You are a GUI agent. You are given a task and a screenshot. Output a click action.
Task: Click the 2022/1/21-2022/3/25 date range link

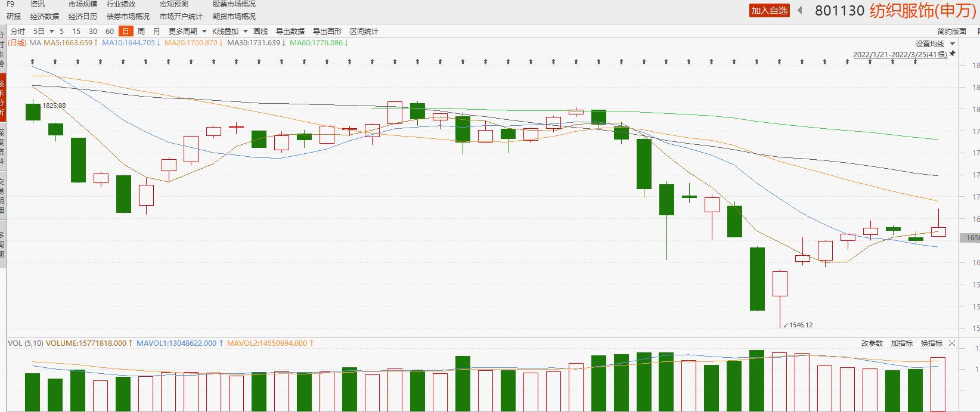[899, 54]
